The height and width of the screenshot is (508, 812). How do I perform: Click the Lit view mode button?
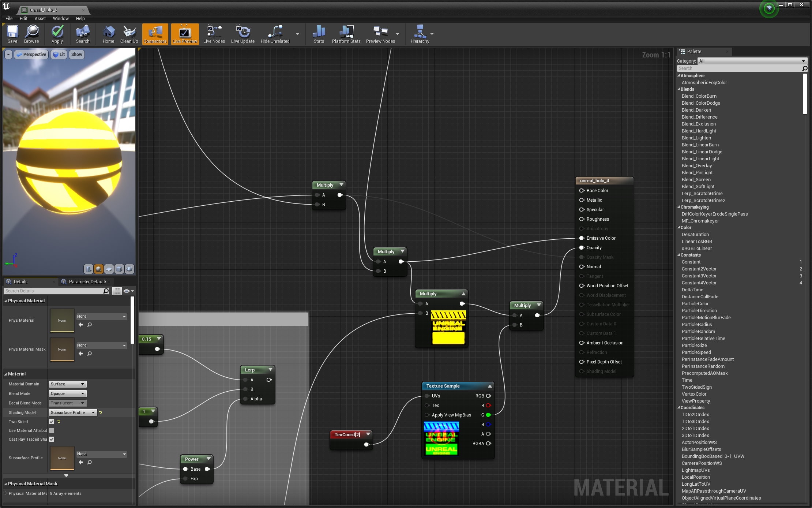59,55
